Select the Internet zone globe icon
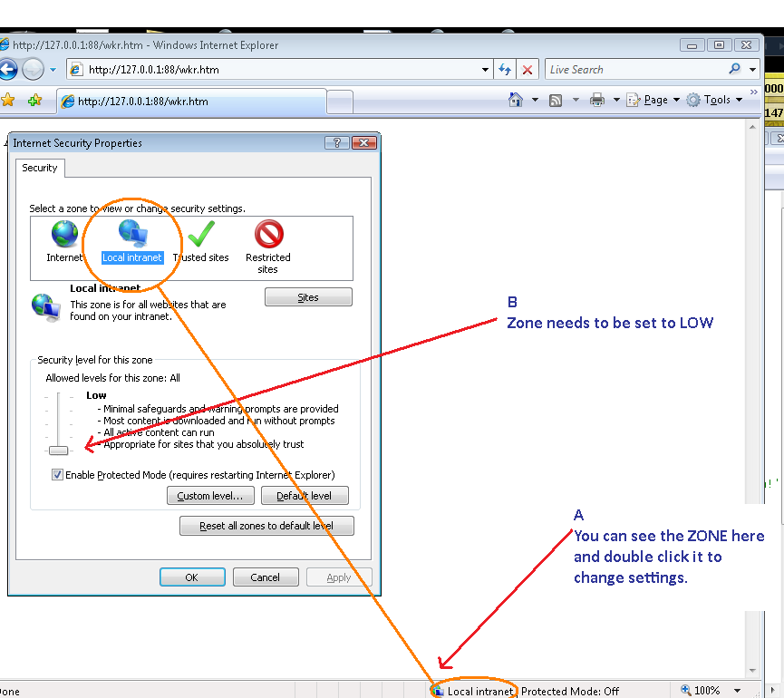The width and height of the screenshot is (784, 698). pos(65,235)
